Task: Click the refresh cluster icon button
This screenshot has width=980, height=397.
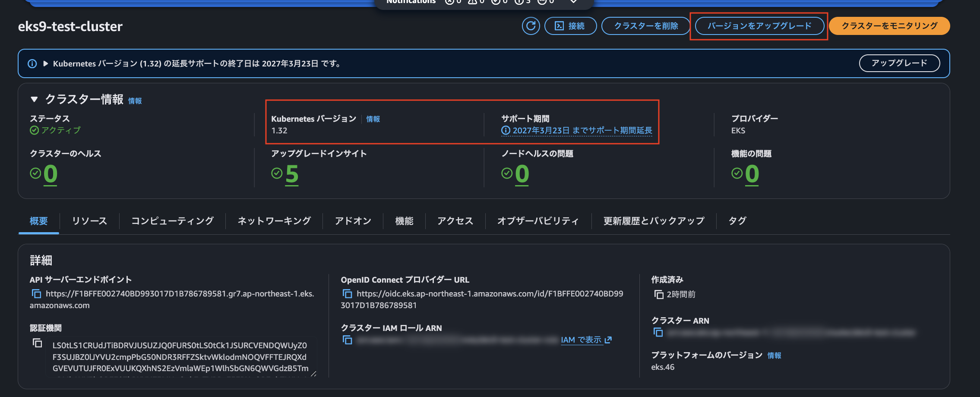Action: click(531, 26)
